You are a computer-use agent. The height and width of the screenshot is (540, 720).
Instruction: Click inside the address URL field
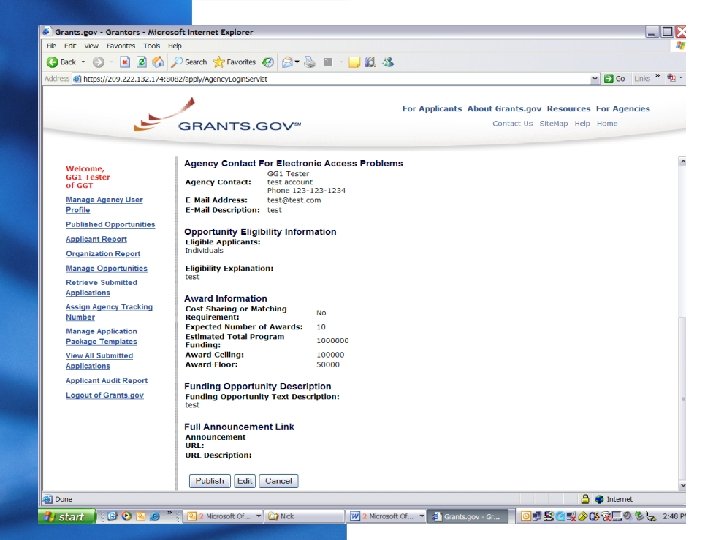click(335, 79)
